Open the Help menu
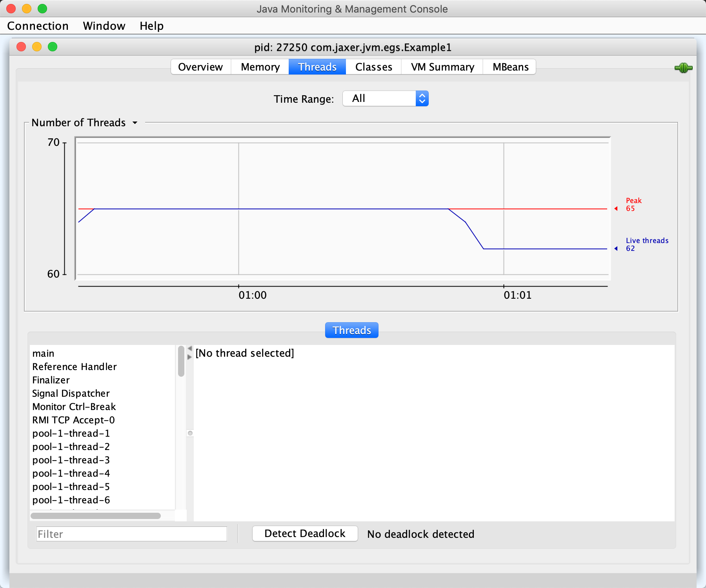Screen dimensions: 706x588 151,26
